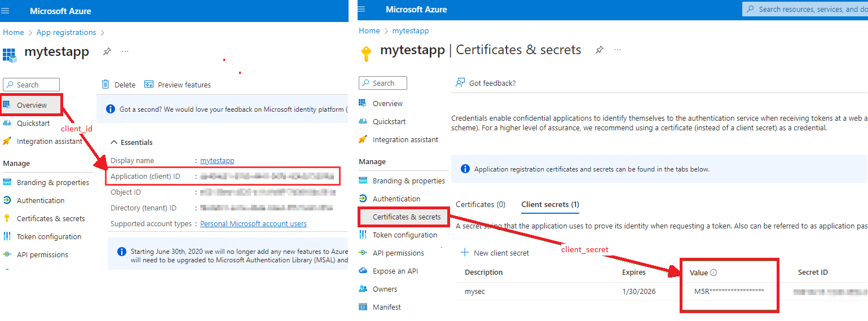Click the mysec description cell
The image size is (868, 321).
coord(475,292)
